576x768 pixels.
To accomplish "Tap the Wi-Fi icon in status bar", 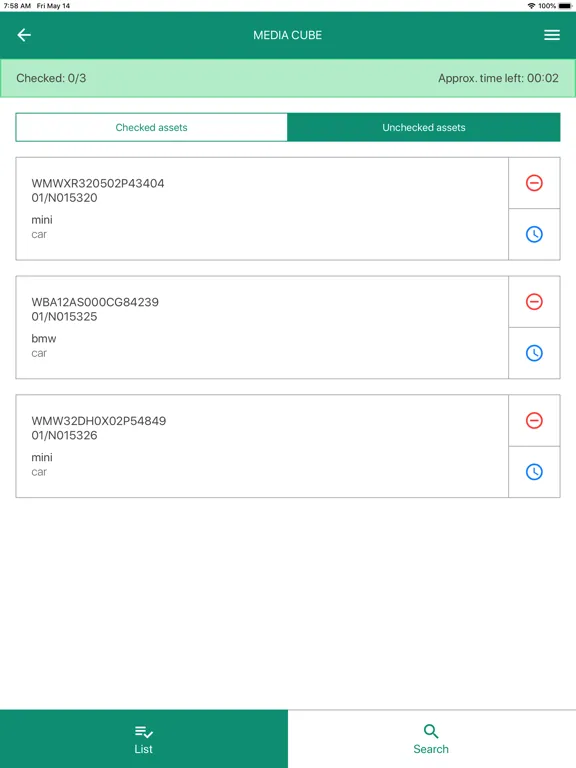I will pyautogui.click(x=531, y=6).
